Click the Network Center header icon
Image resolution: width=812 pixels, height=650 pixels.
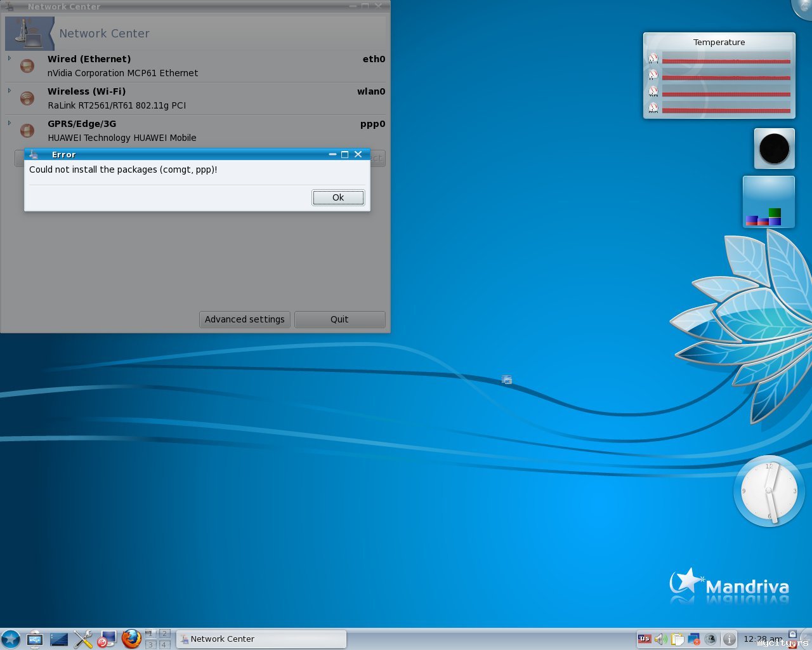pos(29,34)
